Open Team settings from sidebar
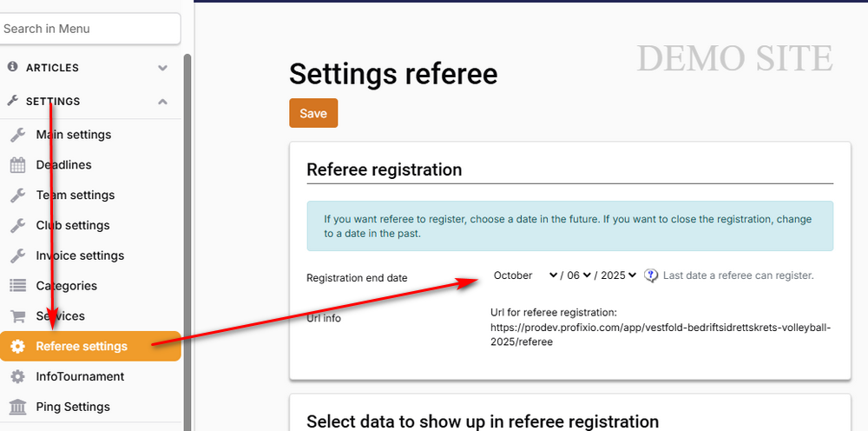 pyautogui.click(x=76, y=196)
